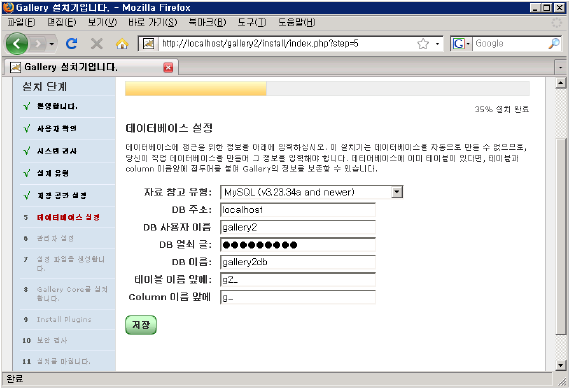Image resolution: width=569 pixels, height=388 pixels.
Task: Select the fifth checked step in sidebar
Action: click(67, 196)
